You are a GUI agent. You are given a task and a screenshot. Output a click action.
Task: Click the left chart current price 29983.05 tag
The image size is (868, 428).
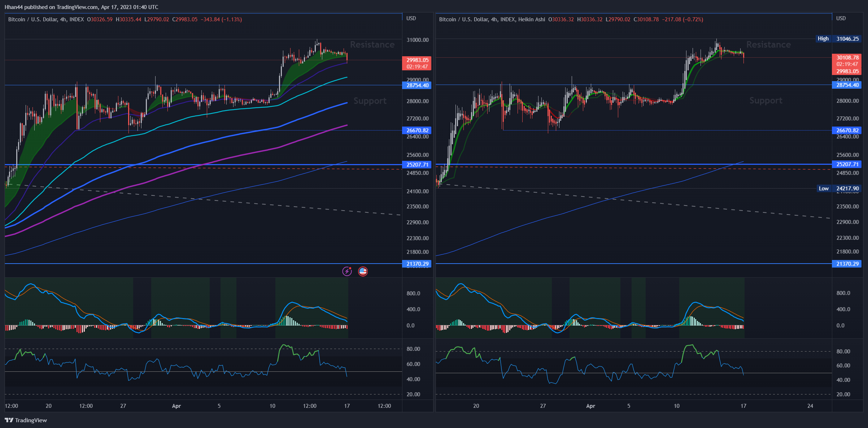417,63
